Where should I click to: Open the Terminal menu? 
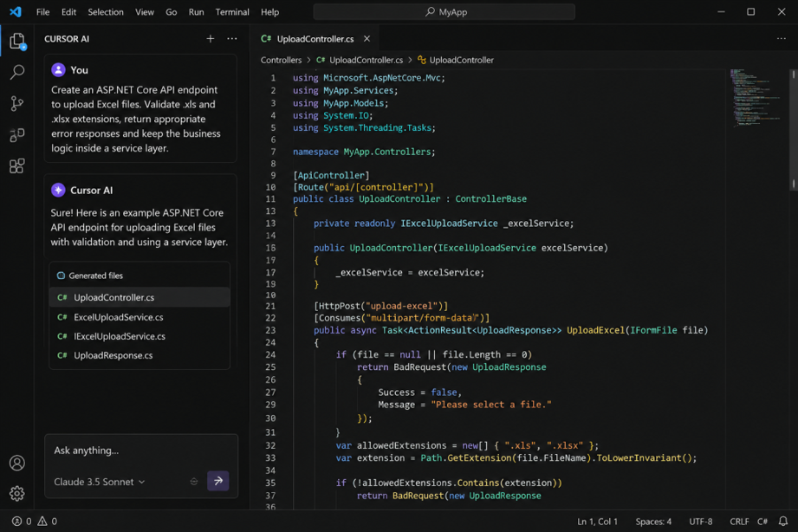pyautogui.click(x=232, y=12)
